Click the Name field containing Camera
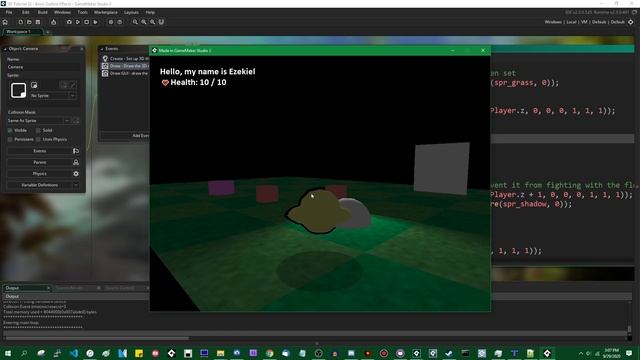This screenshot has width=640, height=360. [x=43, y=67]
